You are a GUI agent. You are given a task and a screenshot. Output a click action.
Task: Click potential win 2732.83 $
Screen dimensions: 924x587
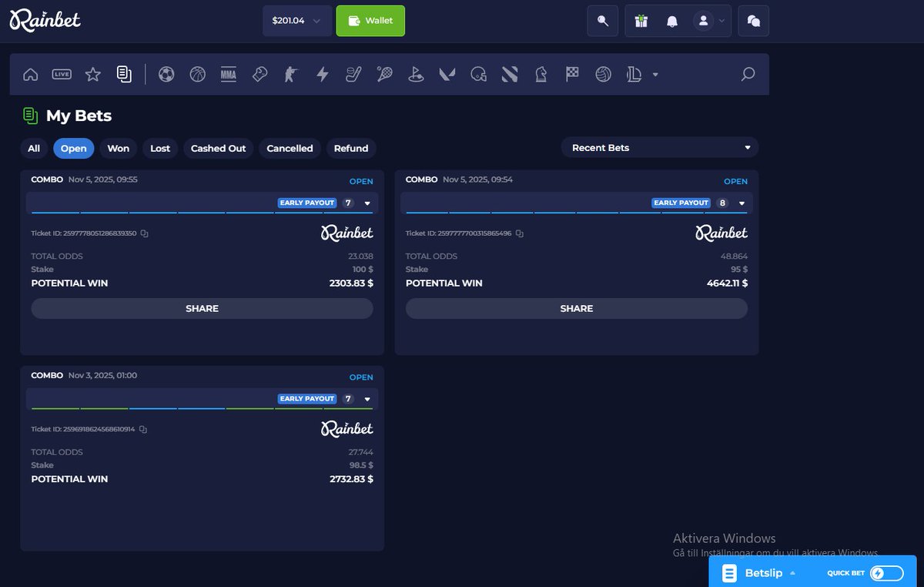(351, 479)
